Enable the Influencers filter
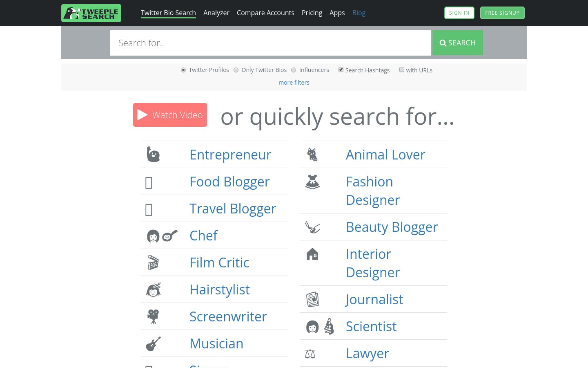Screen dimensions: 588x368 294,70
